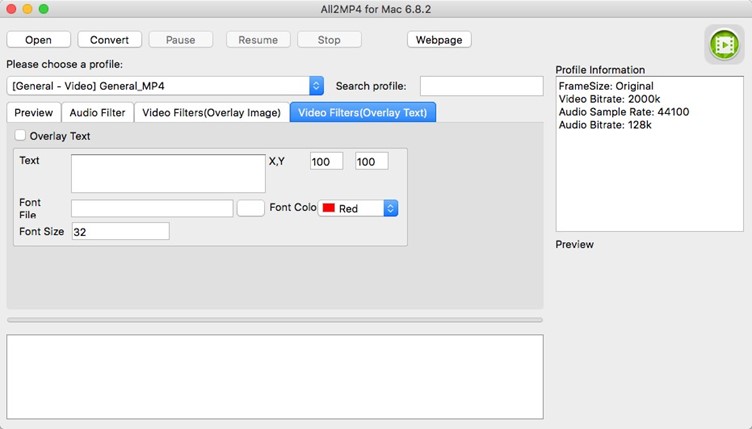
Task: Select the Video Filters(Overlay Text) tab
Action: point(363,113)
